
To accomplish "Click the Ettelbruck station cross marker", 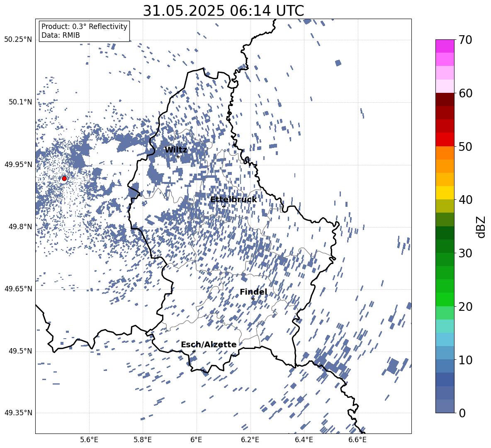I will point(224,206).
